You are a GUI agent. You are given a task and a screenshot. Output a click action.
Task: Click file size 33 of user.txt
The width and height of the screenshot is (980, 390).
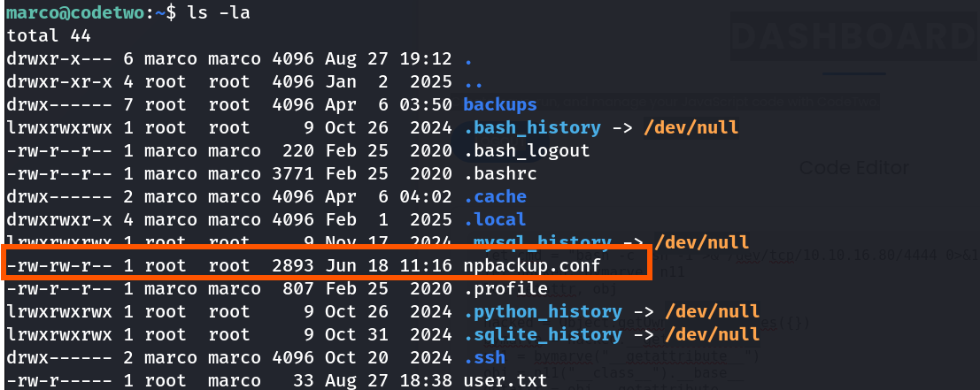click(304, 380)
